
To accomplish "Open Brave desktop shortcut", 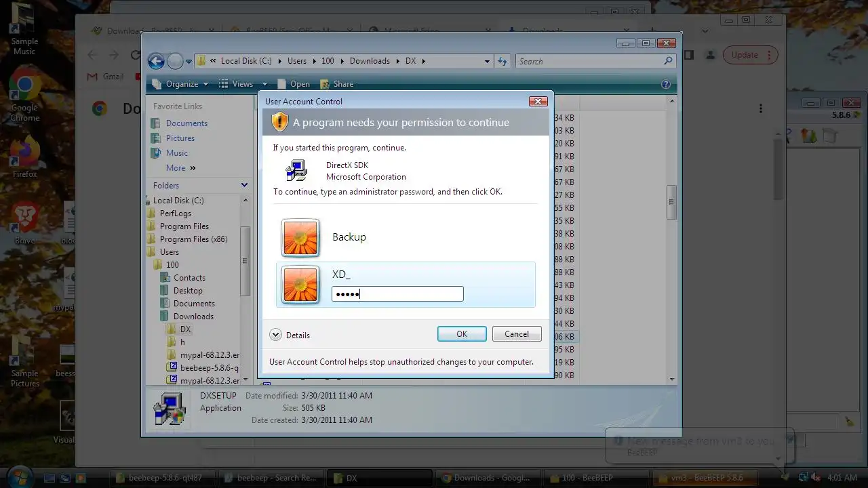I will point(24,222).
